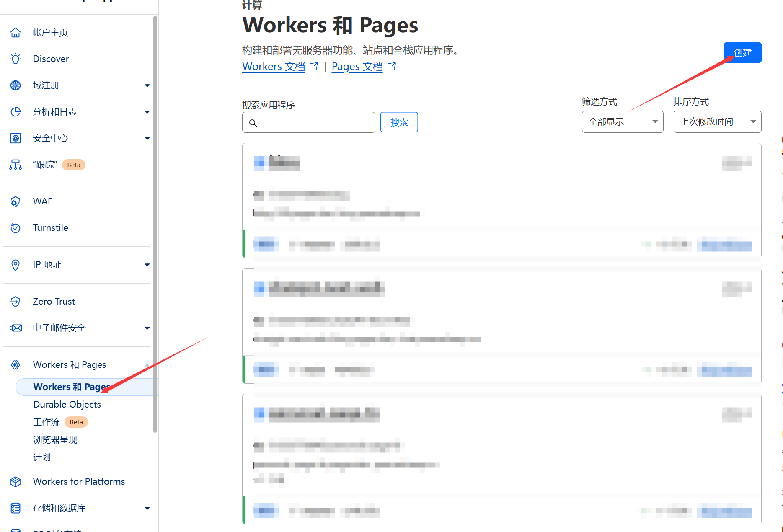Click the blue 创建 button
Viewport: 783px width, 532px height.
tap(742, 53)
